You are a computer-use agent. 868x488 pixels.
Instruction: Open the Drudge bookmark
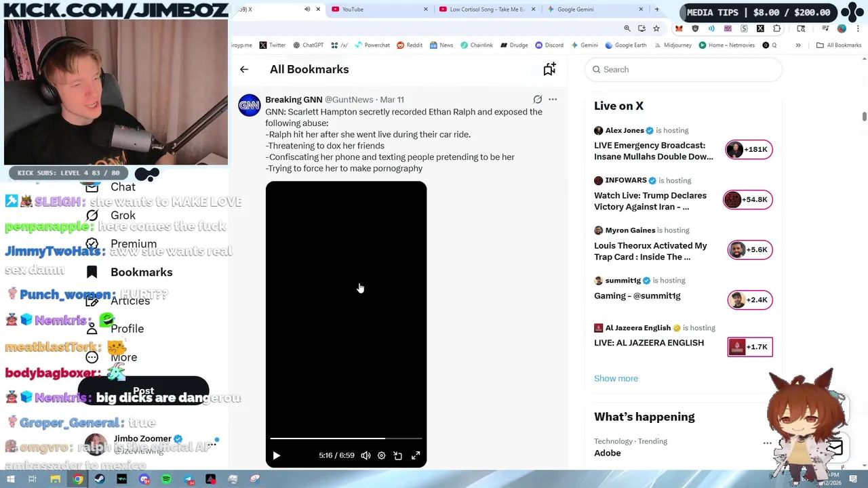514,45
